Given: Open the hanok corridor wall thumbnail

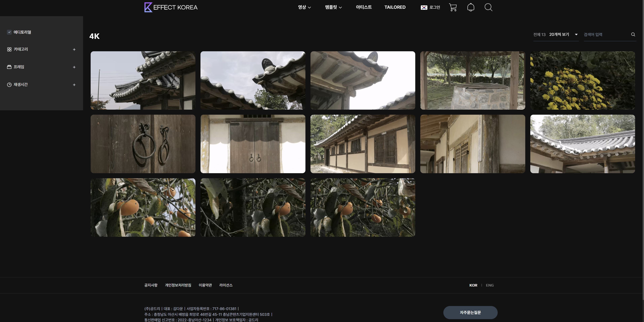Looking at the screenshot, I should click(472, 144).
